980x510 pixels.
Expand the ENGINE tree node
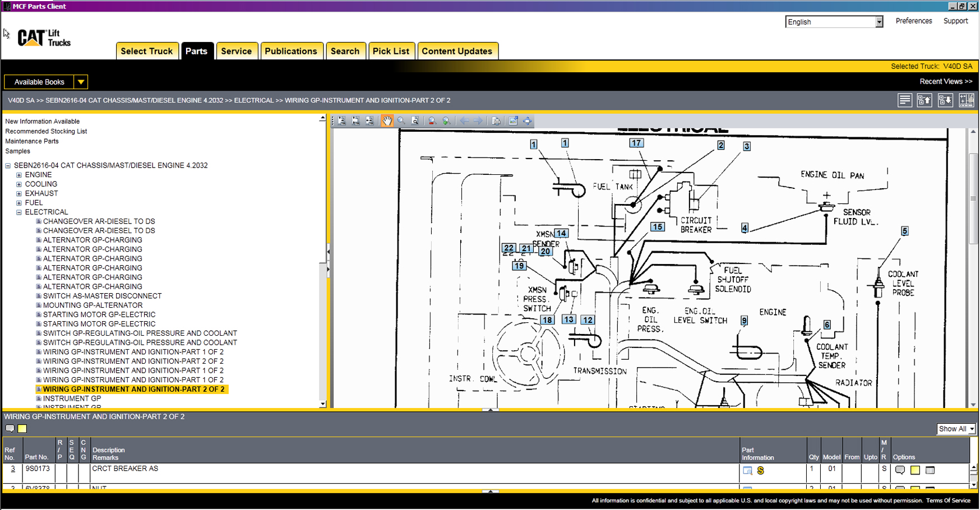click(19, 175)
